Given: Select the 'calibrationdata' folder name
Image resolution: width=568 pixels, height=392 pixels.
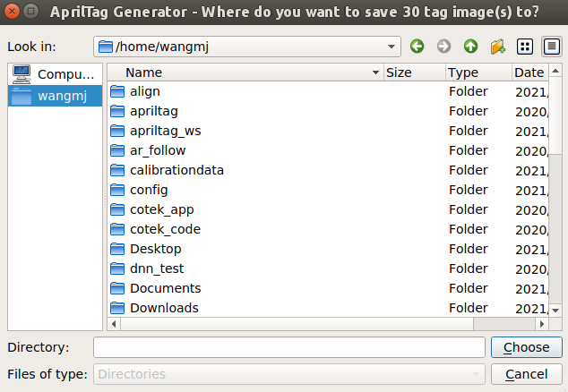Looking at the screenshot, I should [x=176, y=170].
